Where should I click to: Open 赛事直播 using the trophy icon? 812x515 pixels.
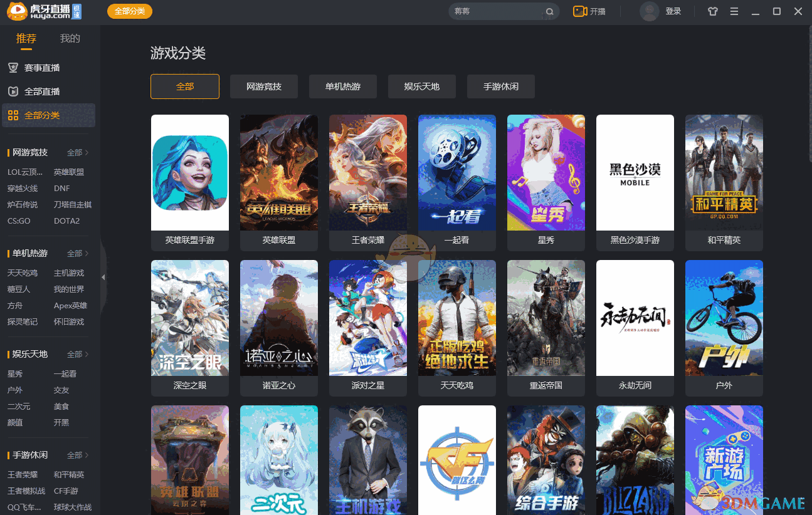[13, 67]
